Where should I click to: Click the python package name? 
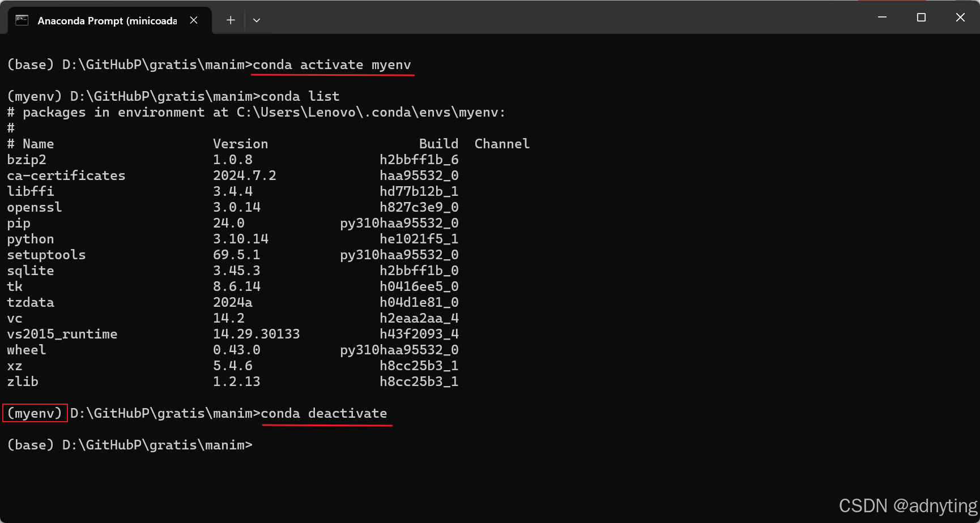point(31,239)
